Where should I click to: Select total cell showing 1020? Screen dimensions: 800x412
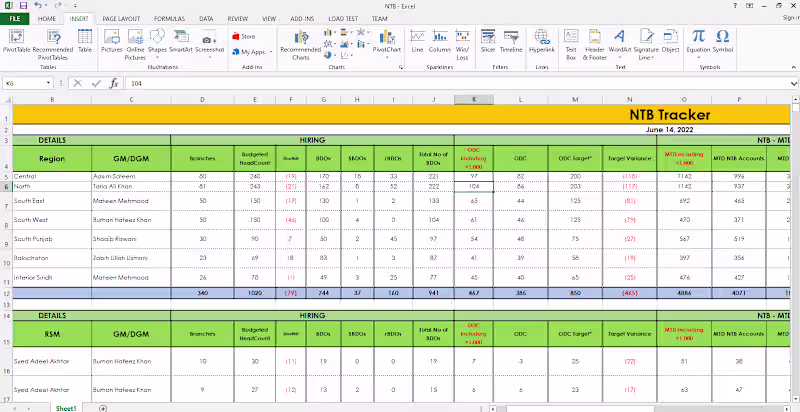pyautogui.click(x=255, y=293)
